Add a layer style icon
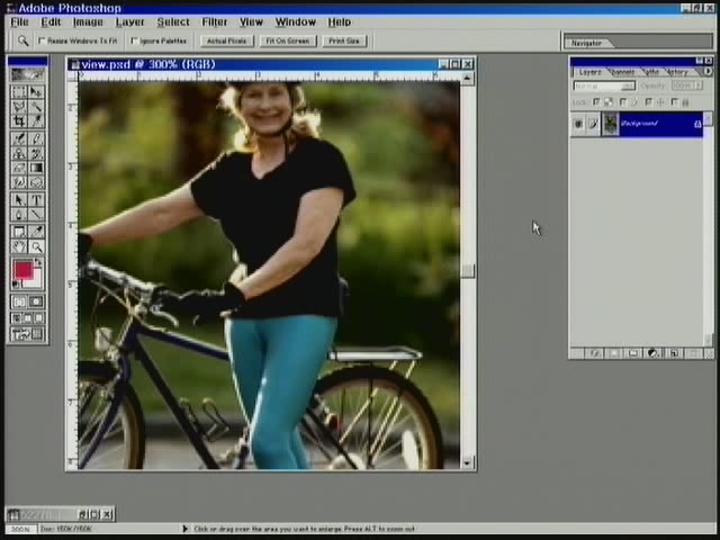 tap(594, 353)
